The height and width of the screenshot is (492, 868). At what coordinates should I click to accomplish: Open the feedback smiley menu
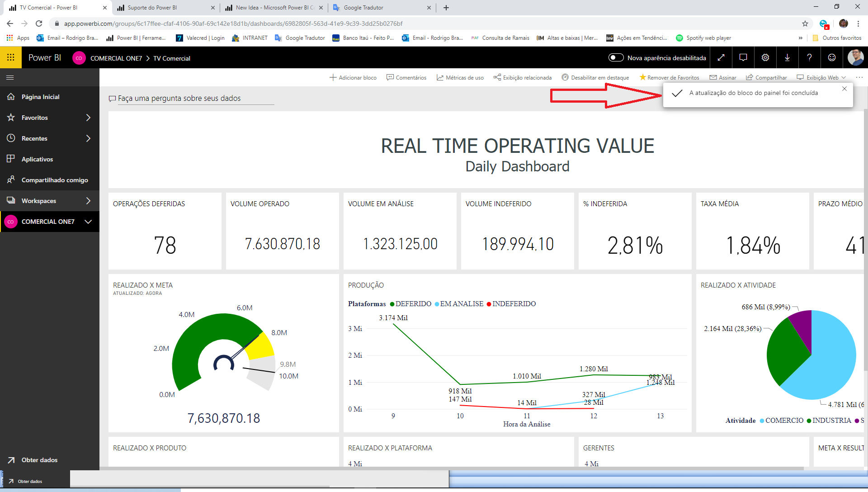[832, 57]
